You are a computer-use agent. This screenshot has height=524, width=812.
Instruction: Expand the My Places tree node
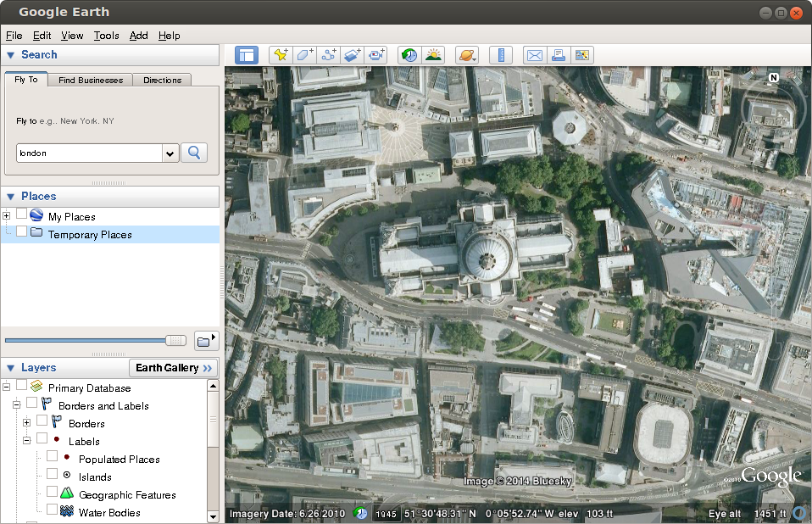[6, 216]
